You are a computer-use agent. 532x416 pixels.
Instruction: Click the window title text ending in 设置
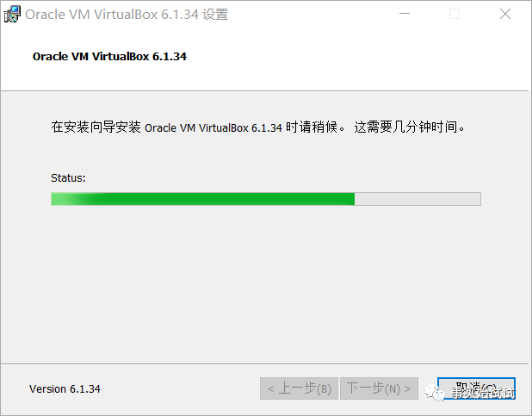(127, 15)
